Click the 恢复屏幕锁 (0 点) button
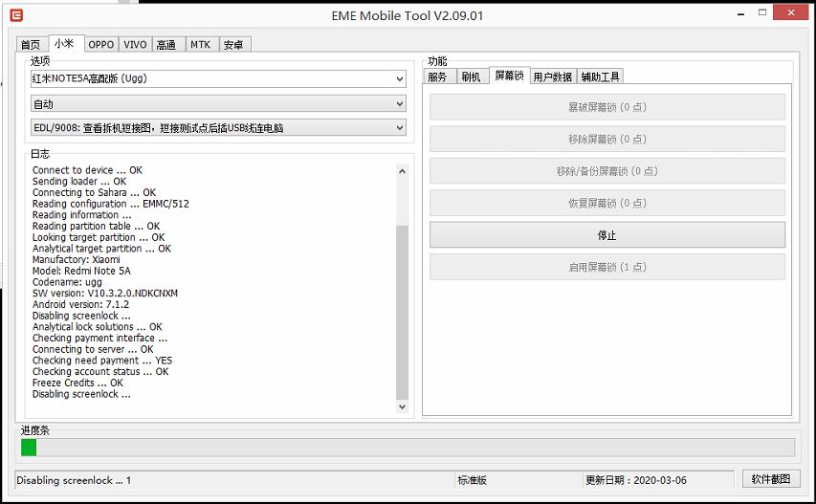 click(607, 204)
